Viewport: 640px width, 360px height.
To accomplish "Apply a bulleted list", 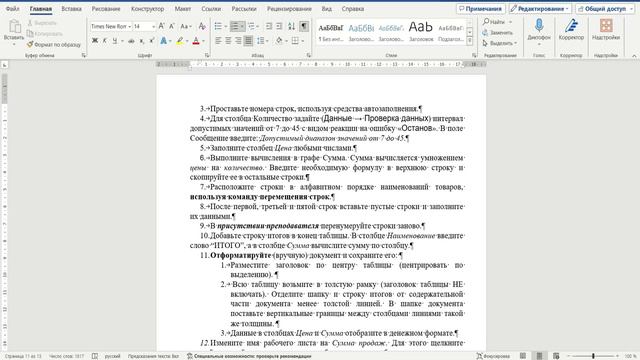I will tap(218, 26).
